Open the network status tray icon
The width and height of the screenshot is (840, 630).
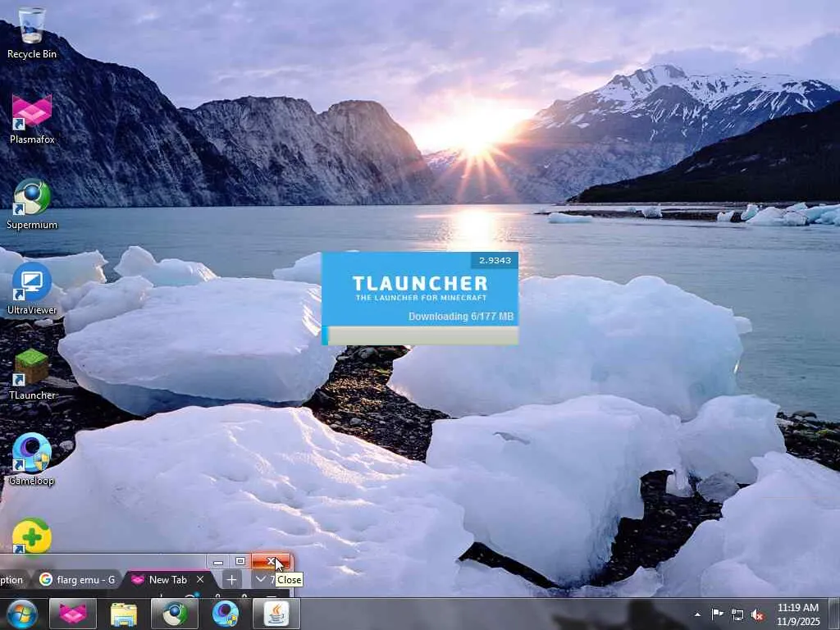point(737,614)
